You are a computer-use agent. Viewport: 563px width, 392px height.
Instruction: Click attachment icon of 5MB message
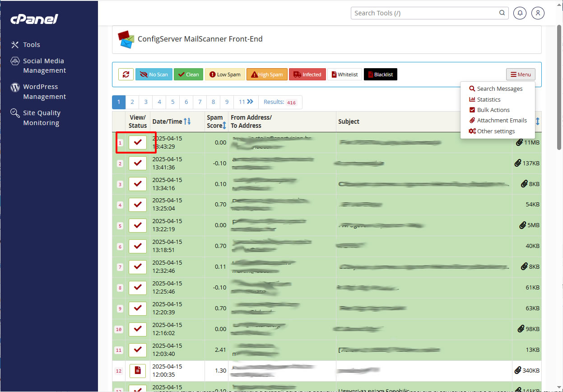click(x=523, y=225)
